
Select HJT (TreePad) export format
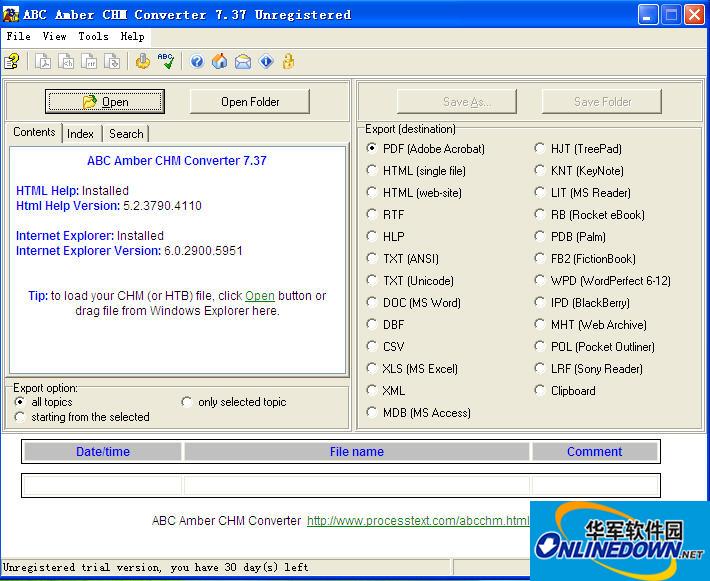578,149
